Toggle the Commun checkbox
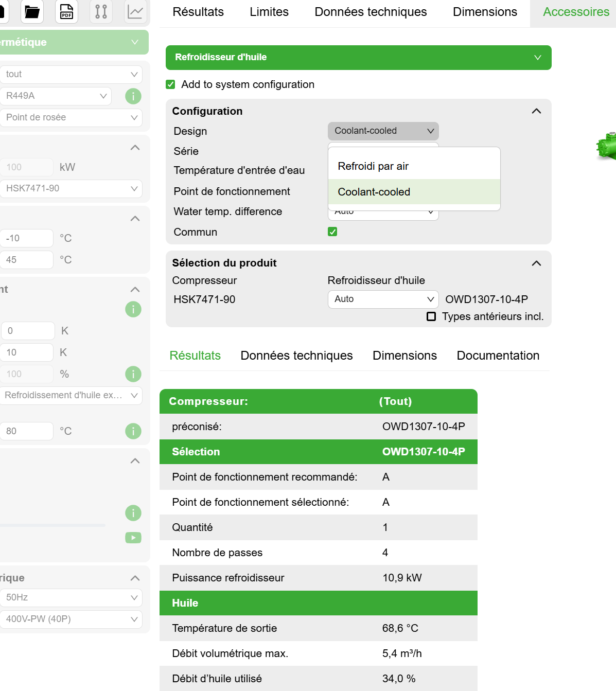 [332, 232]
